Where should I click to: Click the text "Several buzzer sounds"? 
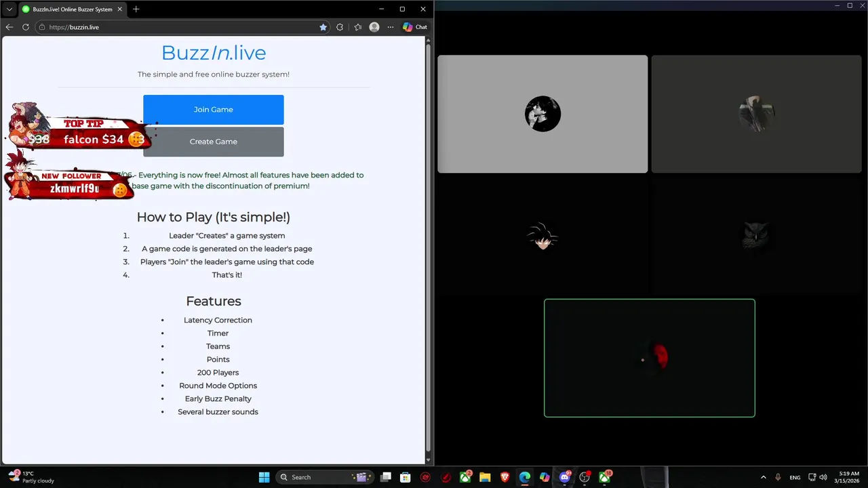tap(218, 411)
